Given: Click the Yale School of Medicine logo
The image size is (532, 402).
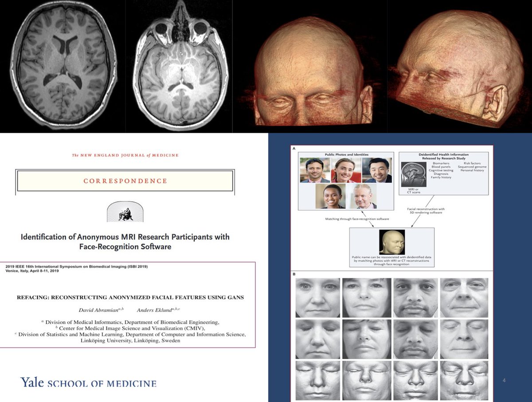Looking at the screenshot, I should (x=88, y=382).
